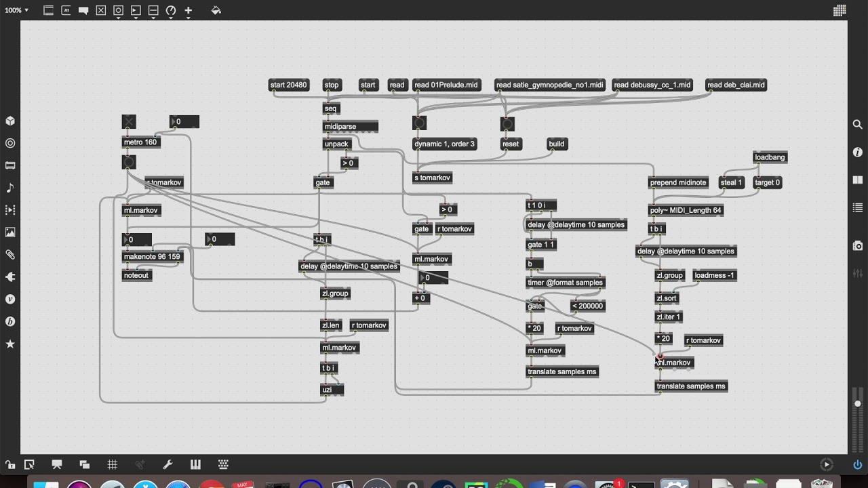Open the Vizzie modules icon in sidebar

pyautogui.click(x=10, y=300)
